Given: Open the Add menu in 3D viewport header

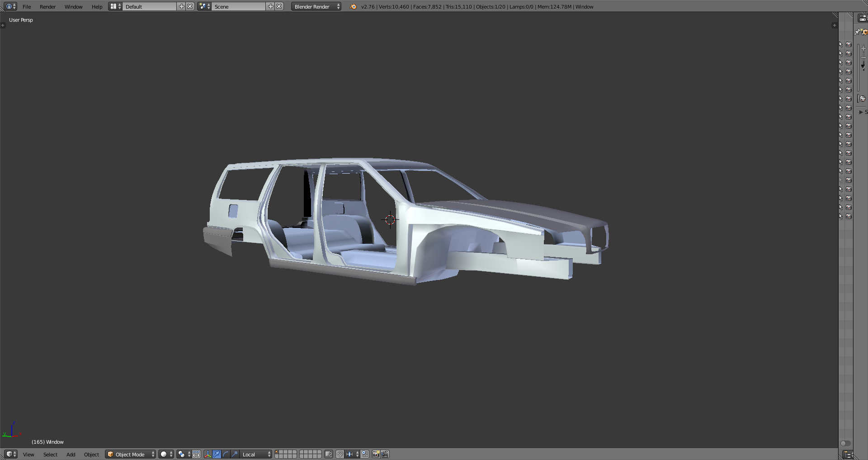Looking at the screenshot, I should pyautogui.click(x=71, y=455).
